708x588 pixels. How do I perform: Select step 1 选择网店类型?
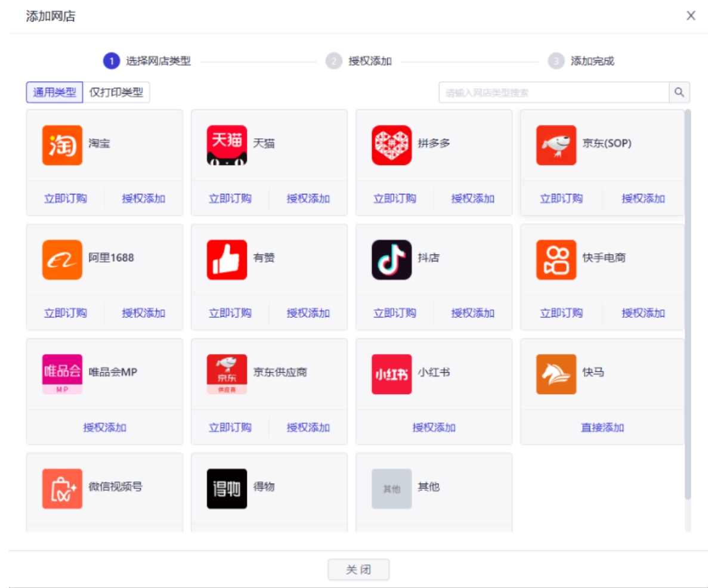coord(147,60)
